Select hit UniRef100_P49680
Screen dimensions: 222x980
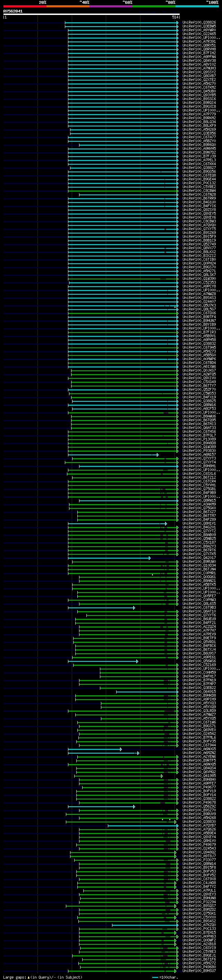(x=199, y=967)
